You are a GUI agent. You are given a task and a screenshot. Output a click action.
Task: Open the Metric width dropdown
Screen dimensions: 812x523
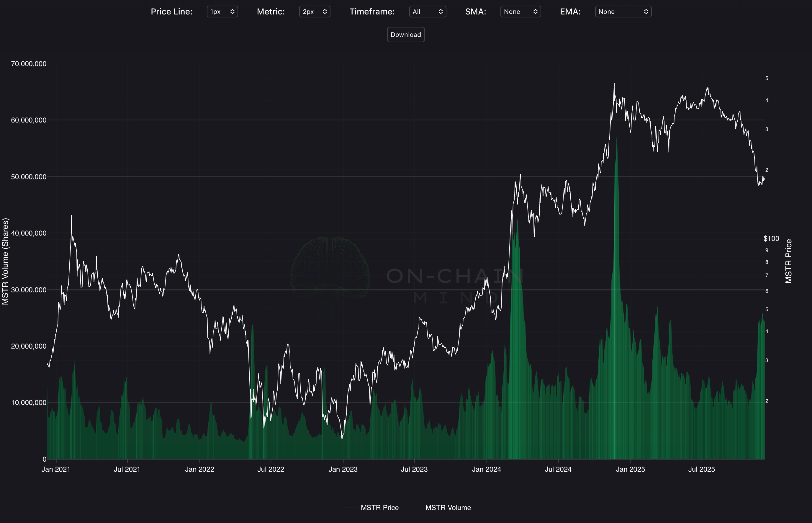point(314,12)
